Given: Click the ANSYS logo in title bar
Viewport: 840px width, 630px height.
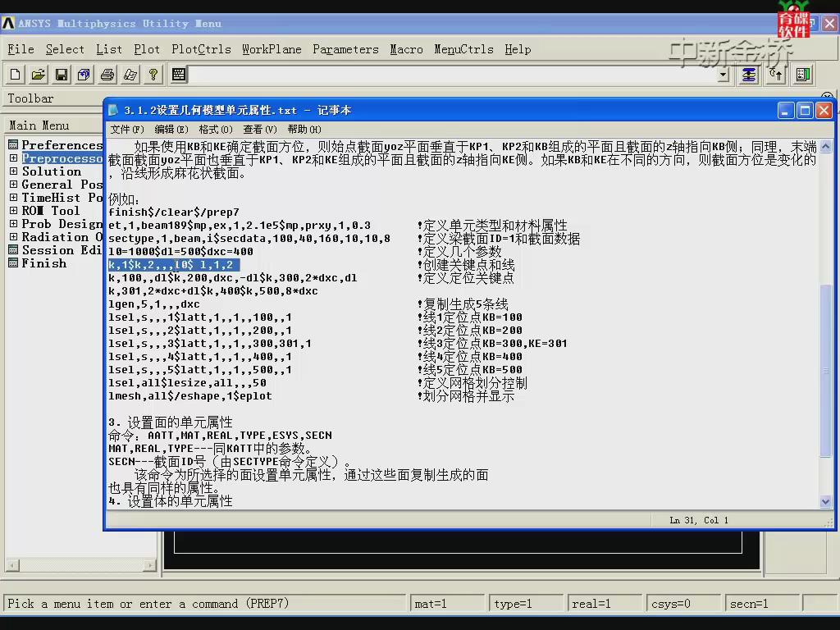Looking at the screenshot, I should pyautogui.click(x=8, y=24).
